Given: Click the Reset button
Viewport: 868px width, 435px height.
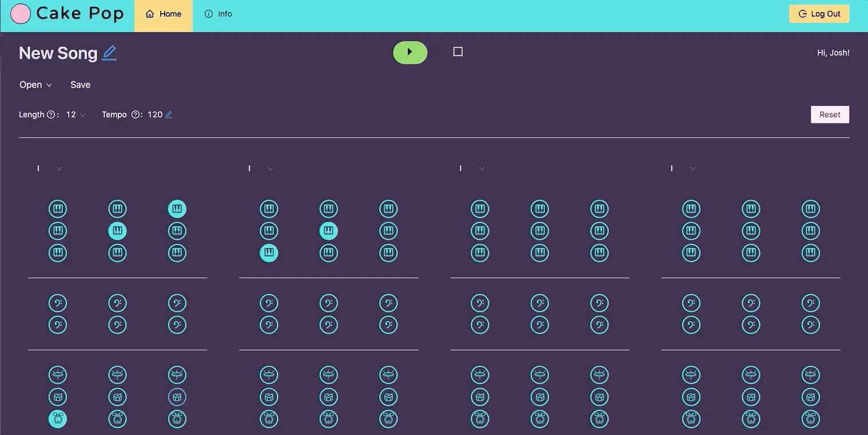Looking at the screenshot, I should tap(830, 114).
